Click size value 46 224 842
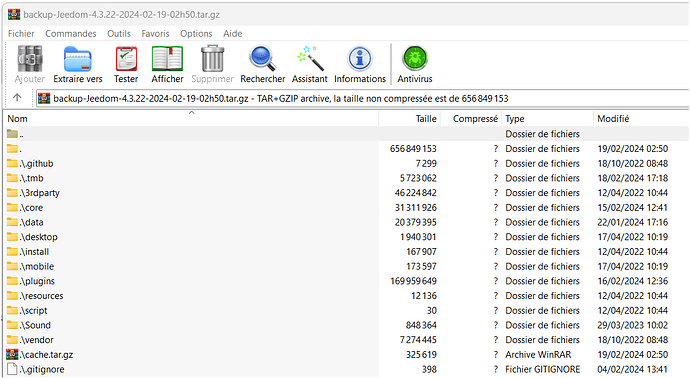690x378 pixels. point(415,193)
